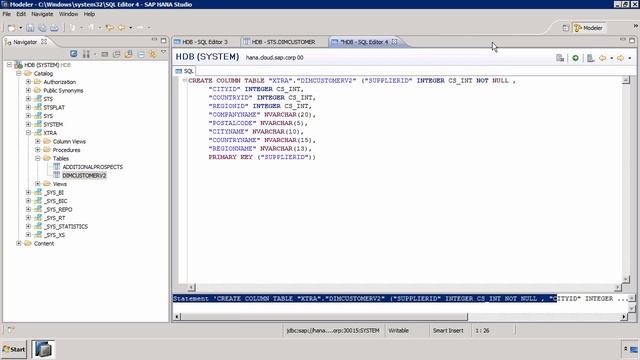Open editor back-arrow history dropdown
Viewport: 640px width, 360px height.
[611, 58]
